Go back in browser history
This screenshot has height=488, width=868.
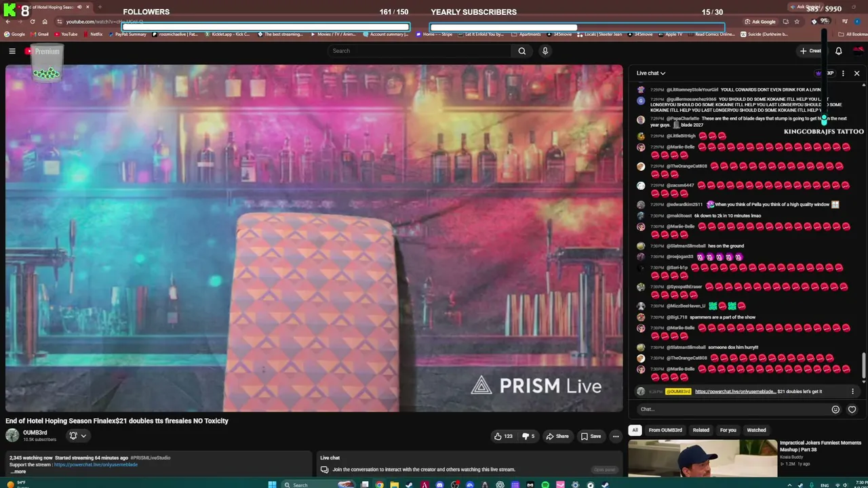(x=7, y=22)
